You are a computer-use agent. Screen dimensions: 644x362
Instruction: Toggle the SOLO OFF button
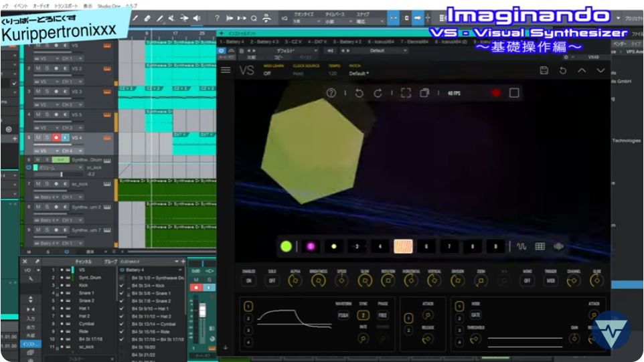[x=272, y=281]
